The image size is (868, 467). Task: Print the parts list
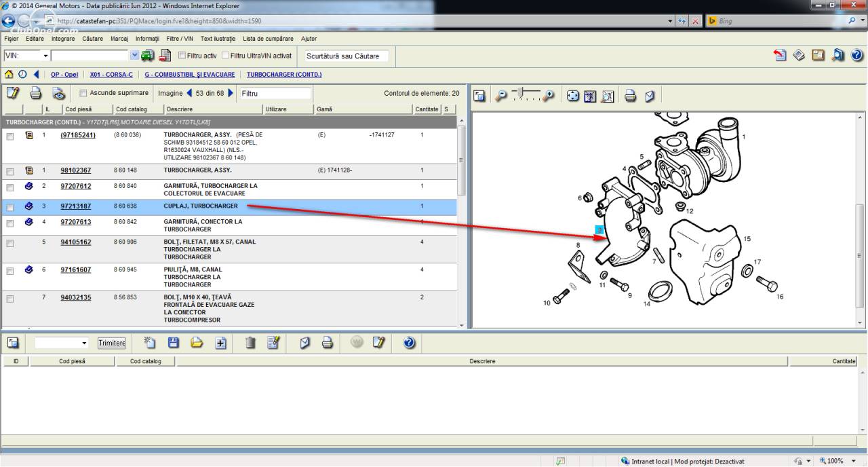click(x=36, y=93)
